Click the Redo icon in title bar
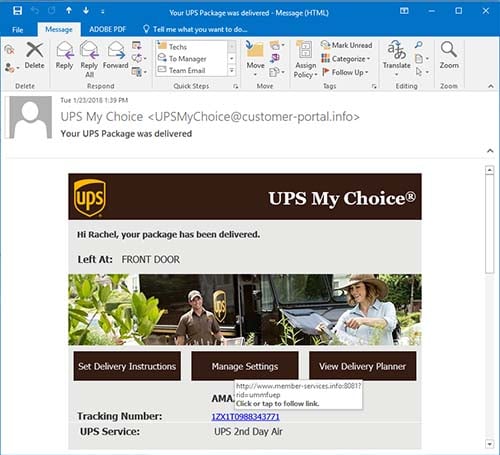Screen dimensions: 500x455 point(51,11)
